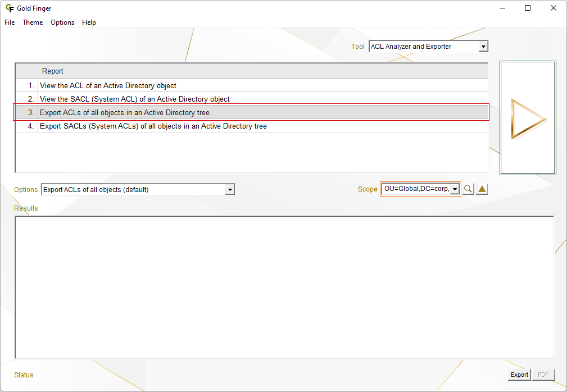Open the File menu

point(10,22)
